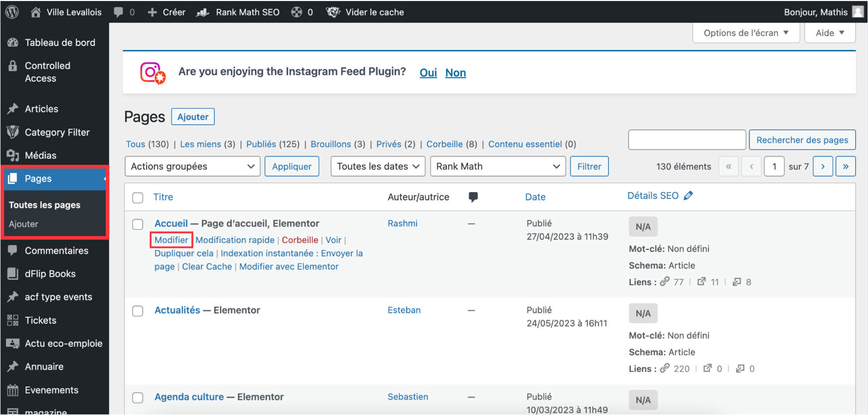Click the comment bubble column header icon
Screen dimensions: 868x415
point(473,197)
